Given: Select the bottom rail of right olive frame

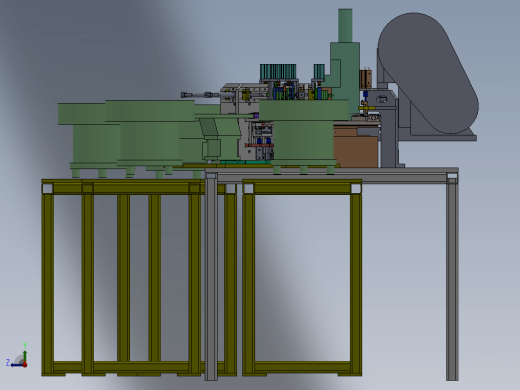Looking at the screenshot, I should click(302, 368).
